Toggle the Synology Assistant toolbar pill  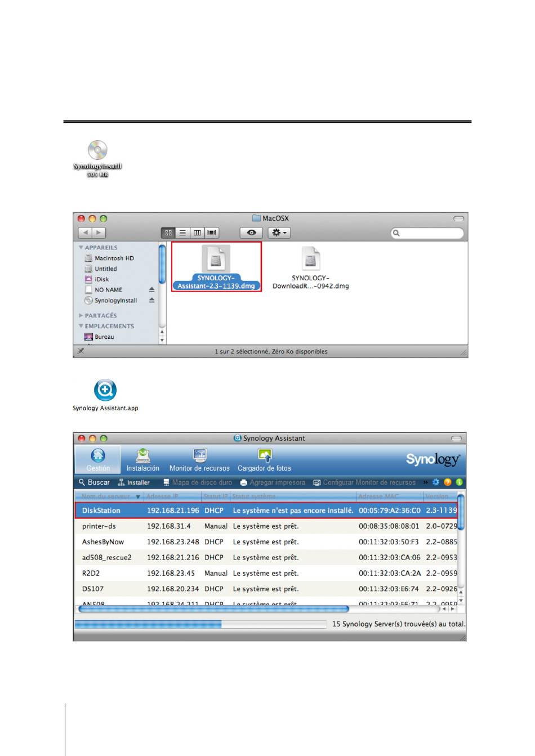[x=457, y=439]
